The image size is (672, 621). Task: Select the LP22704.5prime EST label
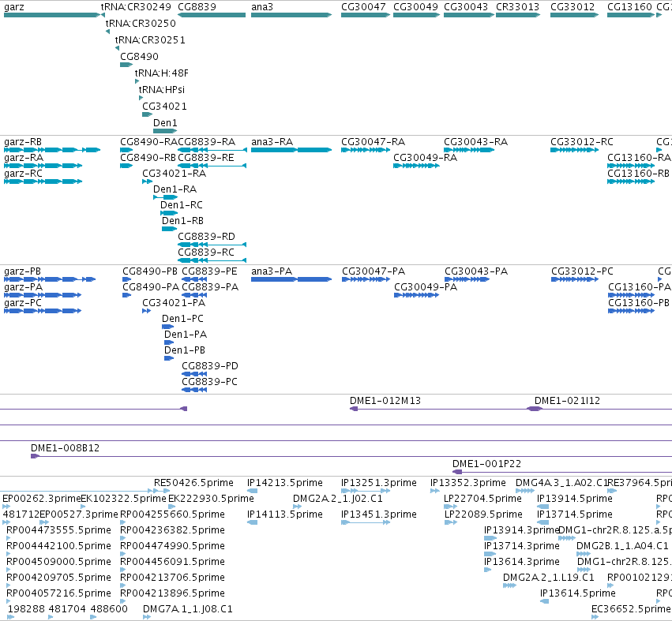pos(483,499)
